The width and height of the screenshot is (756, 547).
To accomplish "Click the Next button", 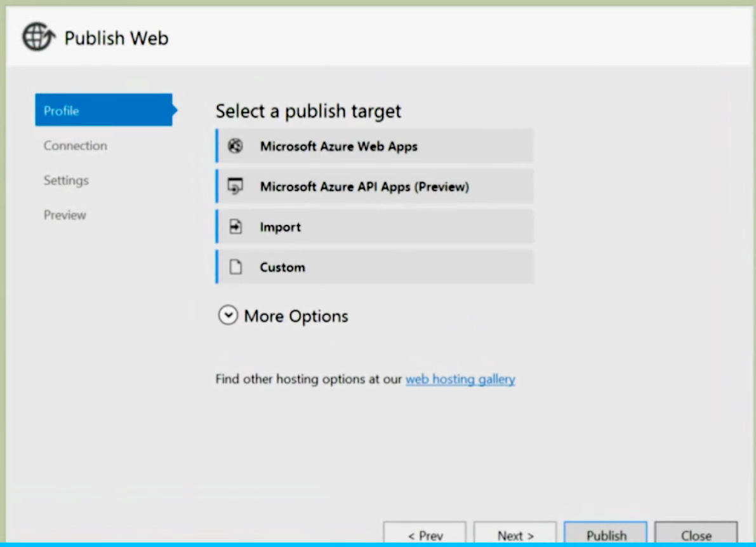I will [515, 536].
